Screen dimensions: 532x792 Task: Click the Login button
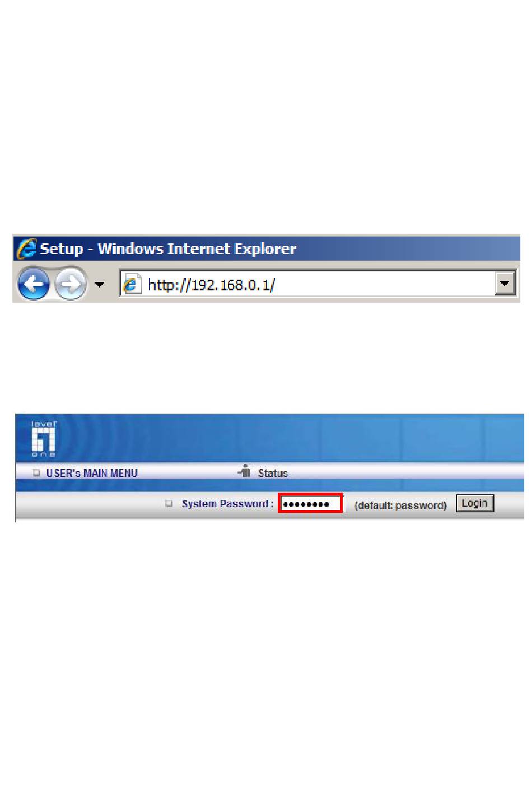474,503
